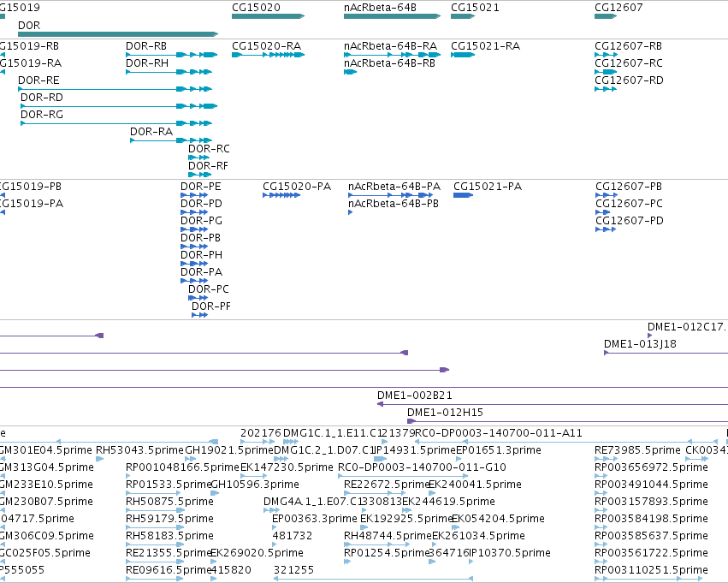Click EST EK054204.5prime
728x583 pixels.
coord(498,519)
